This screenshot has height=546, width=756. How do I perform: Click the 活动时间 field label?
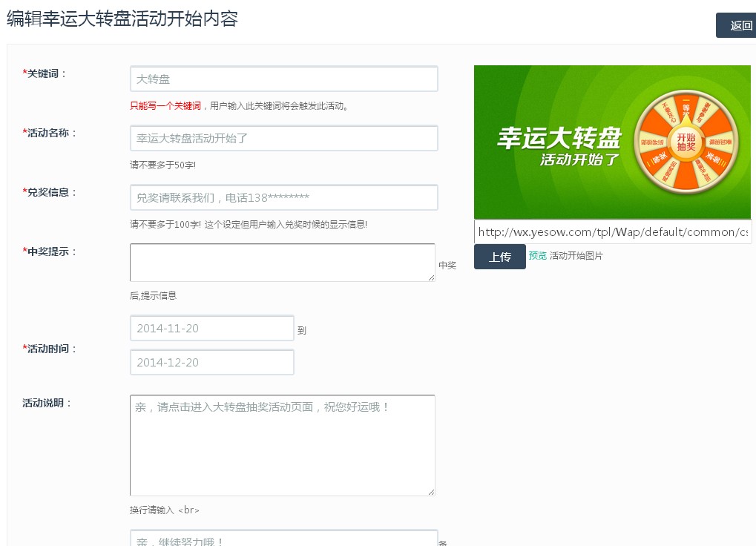point(52,349)
